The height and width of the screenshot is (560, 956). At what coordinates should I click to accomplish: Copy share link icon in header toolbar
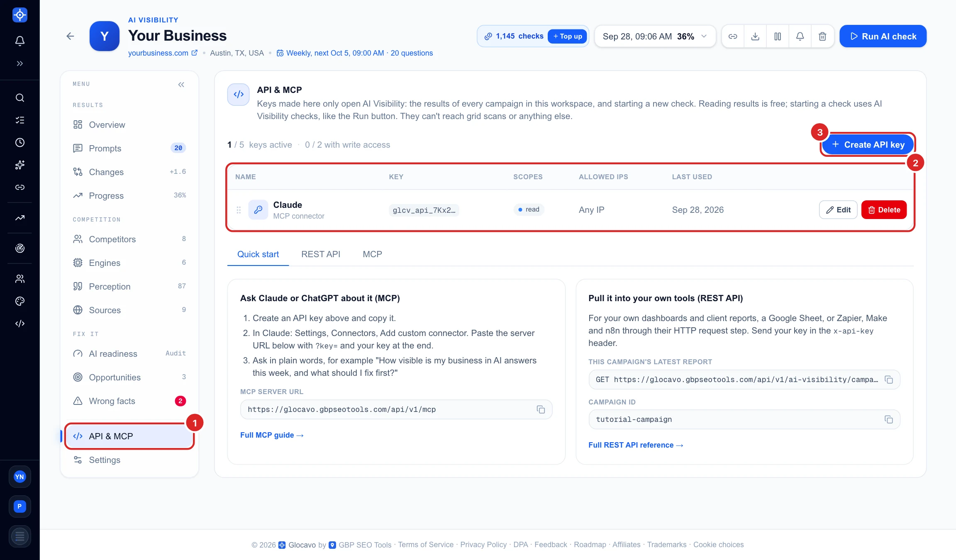click(x=733, y=36)
